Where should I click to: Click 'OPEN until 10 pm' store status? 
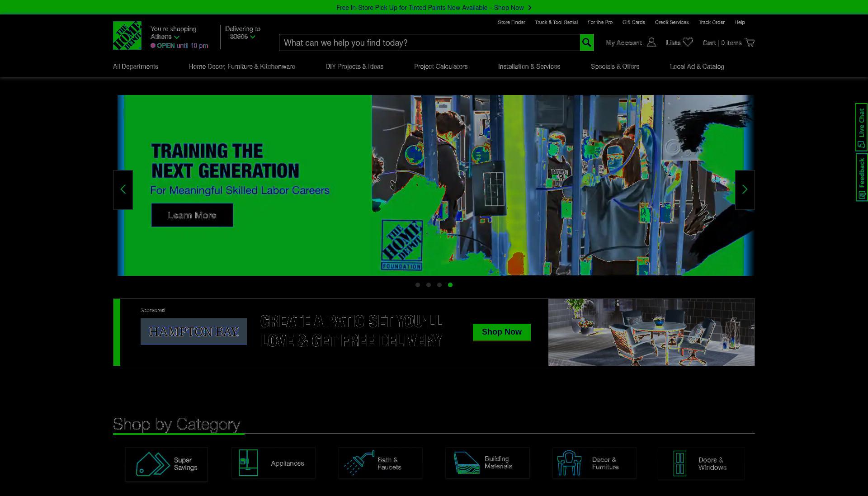click(179, 46)
